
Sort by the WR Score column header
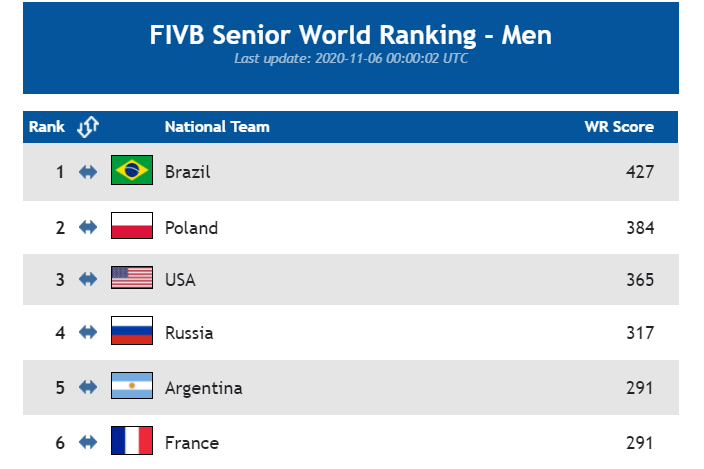pyautogui.click(x=619, y=127)
